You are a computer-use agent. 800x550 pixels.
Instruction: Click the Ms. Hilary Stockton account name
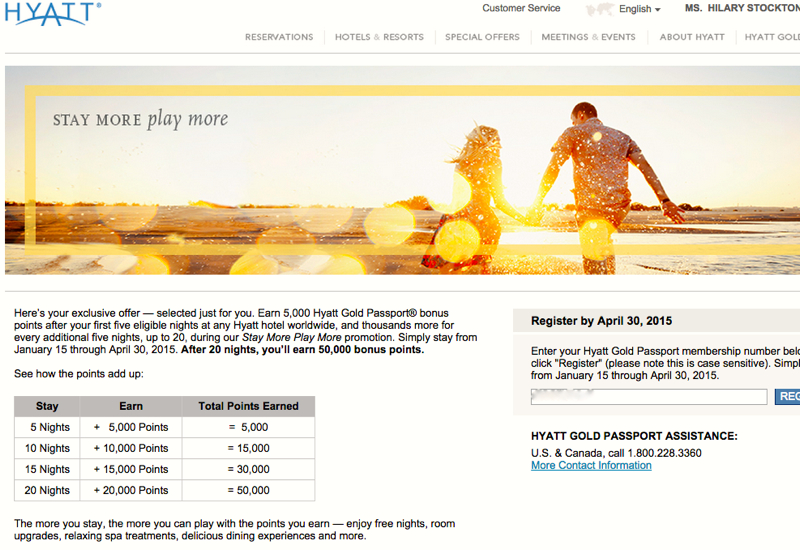[742, 8]
